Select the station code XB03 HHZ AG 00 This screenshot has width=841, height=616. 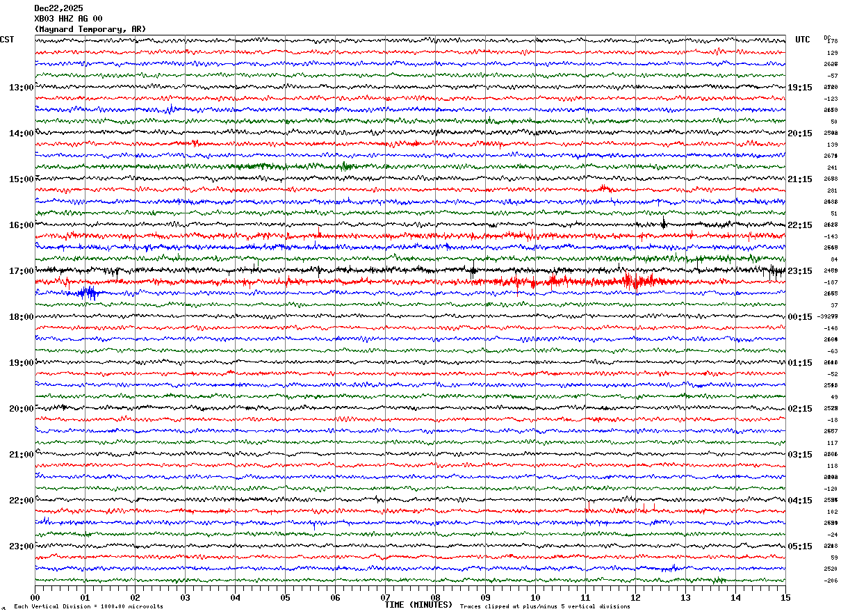click(x=68, y=19)
